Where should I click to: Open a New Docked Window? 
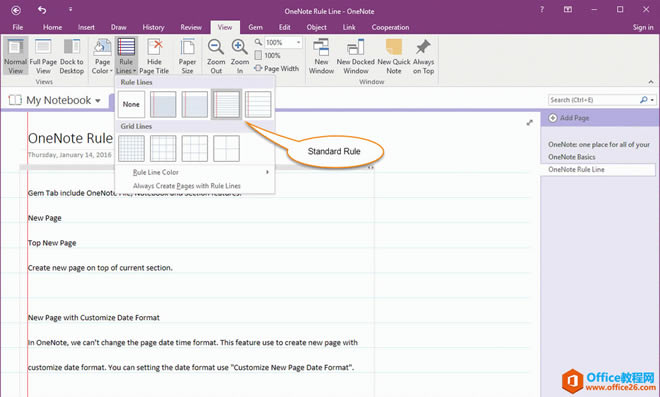click(x=356, y=56)
